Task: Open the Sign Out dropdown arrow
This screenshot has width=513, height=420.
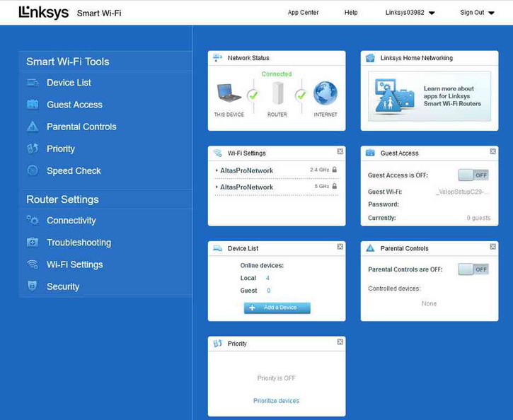Action: (491, 13)
